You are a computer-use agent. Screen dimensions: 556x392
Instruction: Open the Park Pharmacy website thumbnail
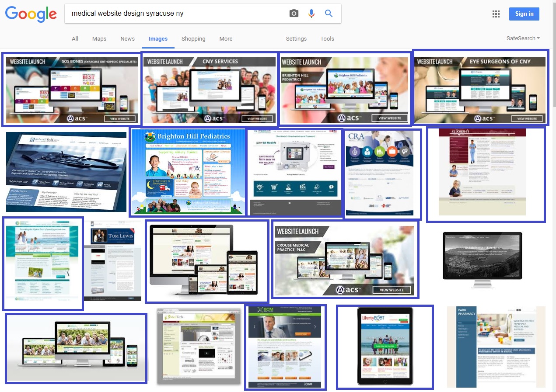click(496, 347)
